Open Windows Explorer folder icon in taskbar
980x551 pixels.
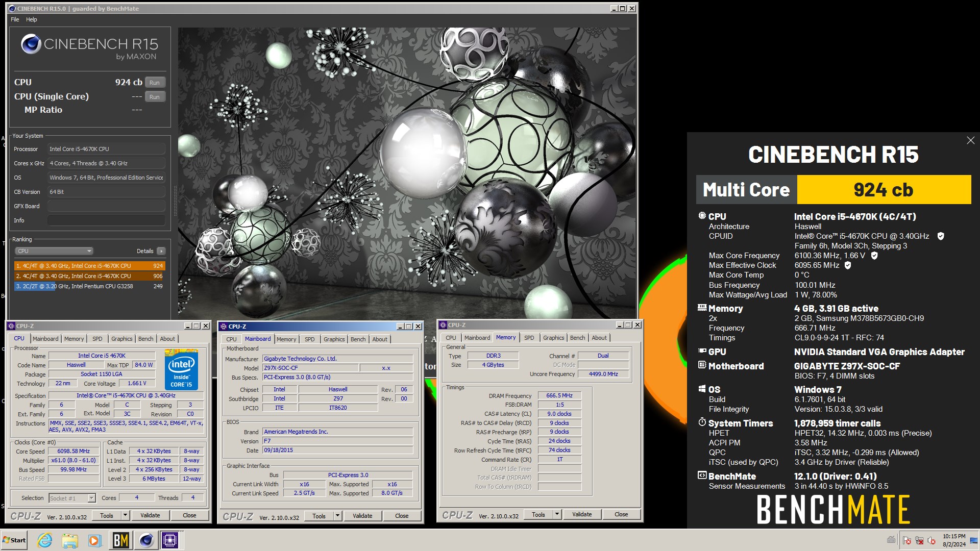(70, 540)
